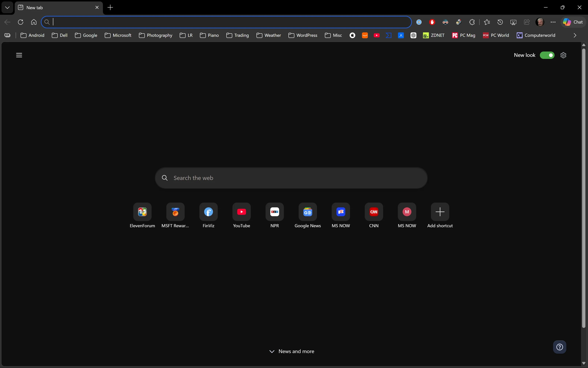Open the MS NOW tile with red M icon
The width and height of the screenshot is (588, 368).
click(x=407, y=215)
